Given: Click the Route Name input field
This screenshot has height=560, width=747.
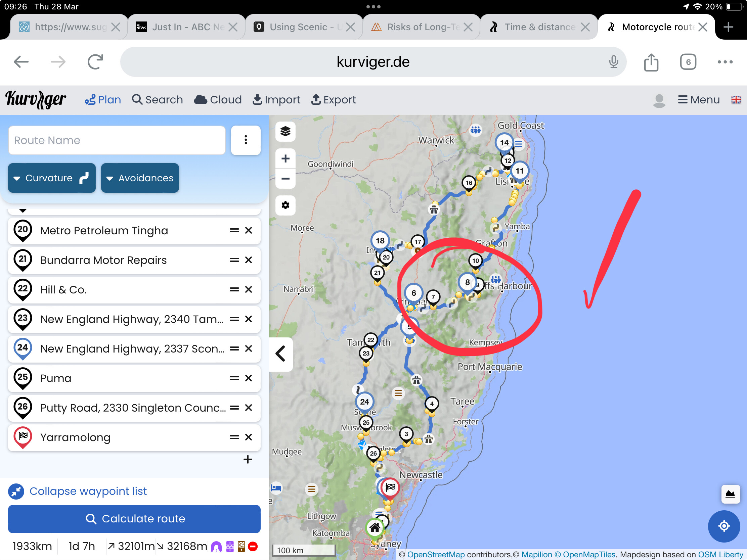Looking at the screenshot, I should [x=117, y=140].
